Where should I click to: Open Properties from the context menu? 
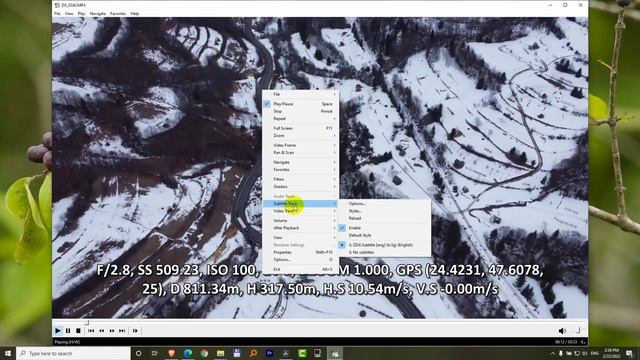(300, 252)
